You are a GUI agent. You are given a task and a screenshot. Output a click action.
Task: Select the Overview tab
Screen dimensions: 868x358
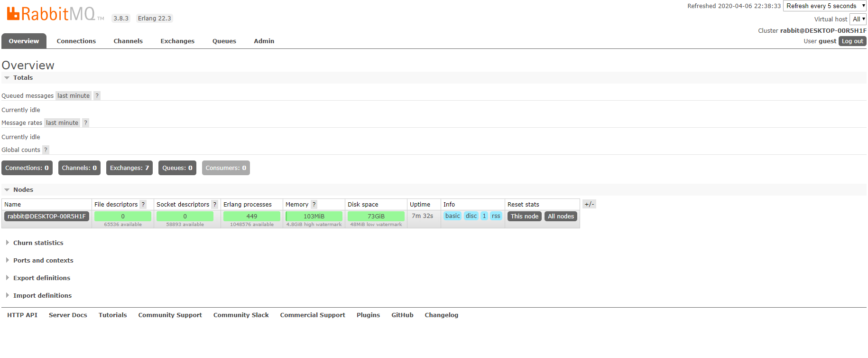point(24,41)
